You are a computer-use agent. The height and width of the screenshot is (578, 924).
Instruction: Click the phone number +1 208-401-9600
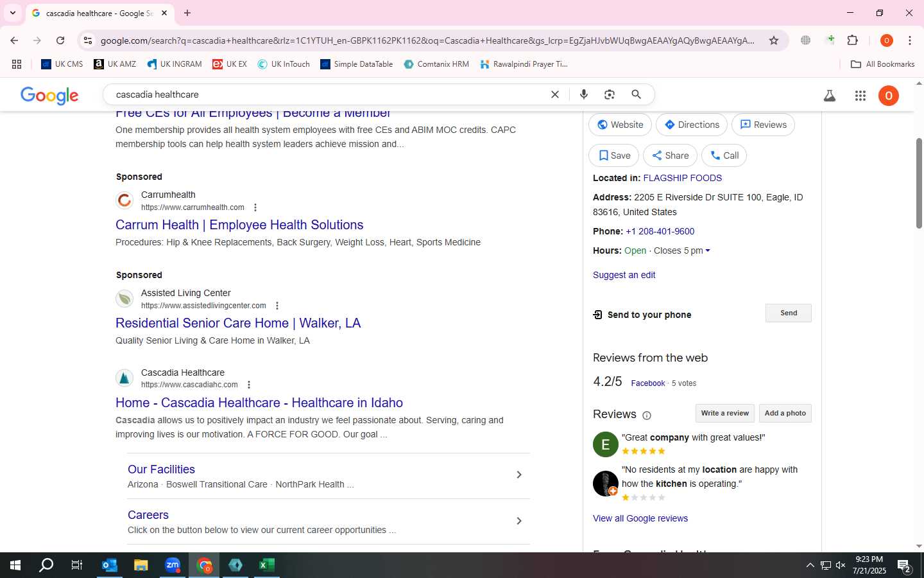tap(660, 231)
